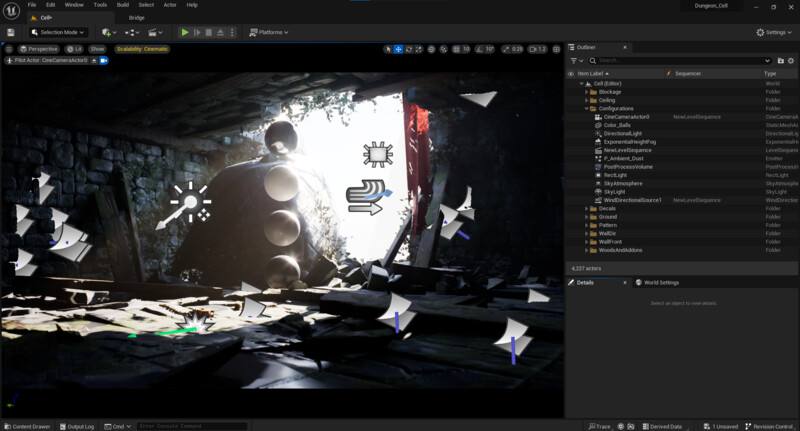Click the Scalability: Cinematic warning button
The image size is (800, 431).
pyautogui.click(x=142, y=49)
